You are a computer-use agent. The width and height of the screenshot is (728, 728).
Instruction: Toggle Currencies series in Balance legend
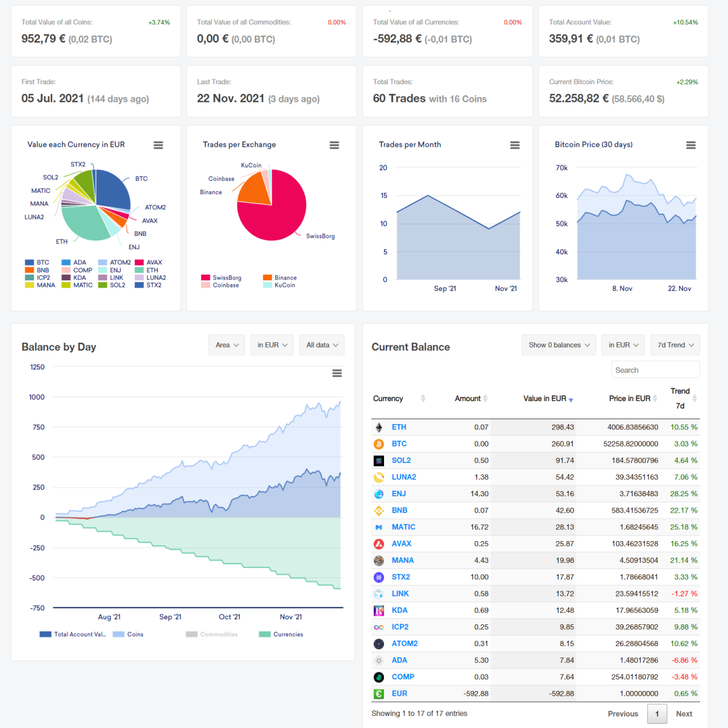[x=281, y=634]
